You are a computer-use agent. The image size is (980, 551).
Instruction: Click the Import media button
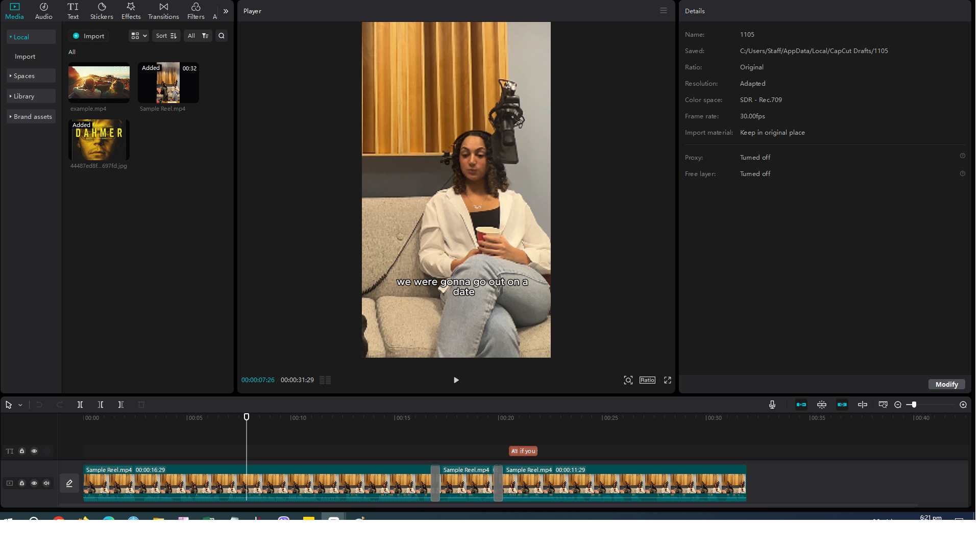pos(89,36)
